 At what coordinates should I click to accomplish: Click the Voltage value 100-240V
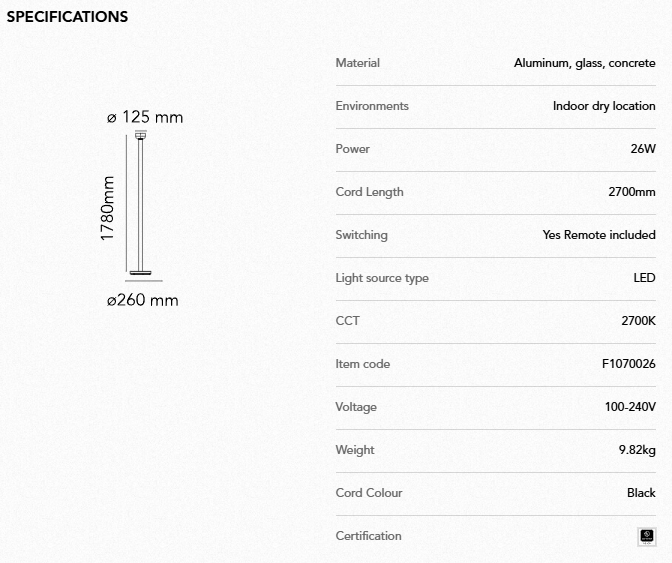point(629,407)
